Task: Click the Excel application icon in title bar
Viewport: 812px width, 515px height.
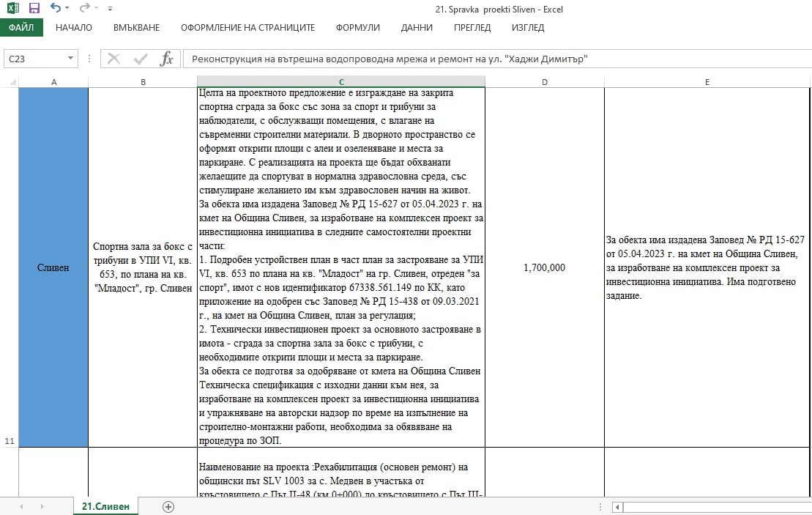Action: pos(12,9)
